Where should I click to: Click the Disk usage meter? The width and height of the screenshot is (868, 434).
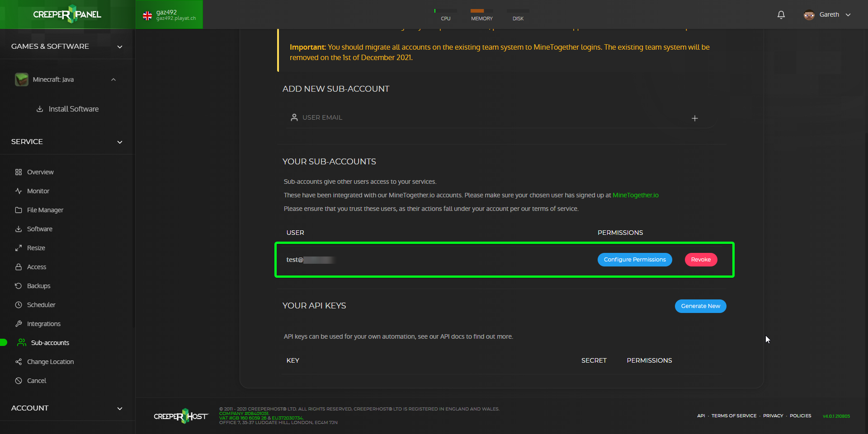click(518, 15)
